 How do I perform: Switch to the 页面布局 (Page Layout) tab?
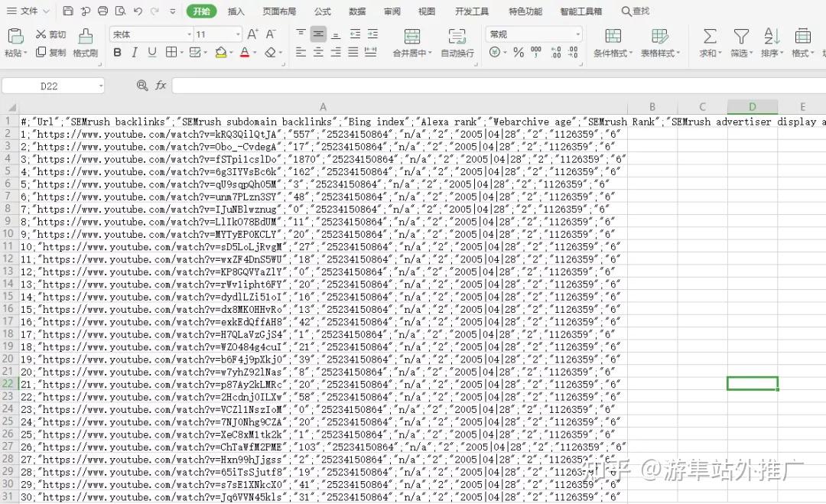click(279, 11)
